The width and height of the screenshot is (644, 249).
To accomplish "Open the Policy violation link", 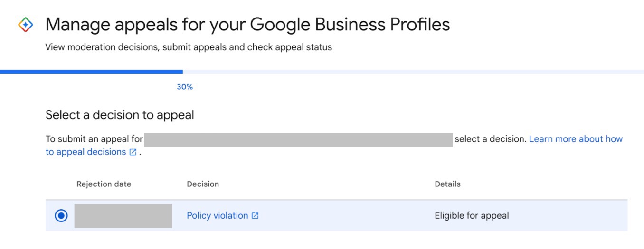I will [217, 216].
